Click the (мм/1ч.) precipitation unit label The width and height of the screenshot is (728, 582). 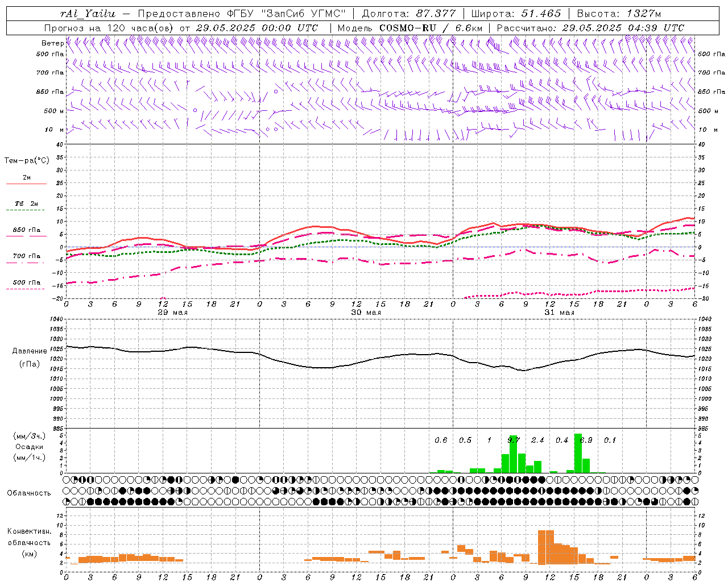point(30,458)
